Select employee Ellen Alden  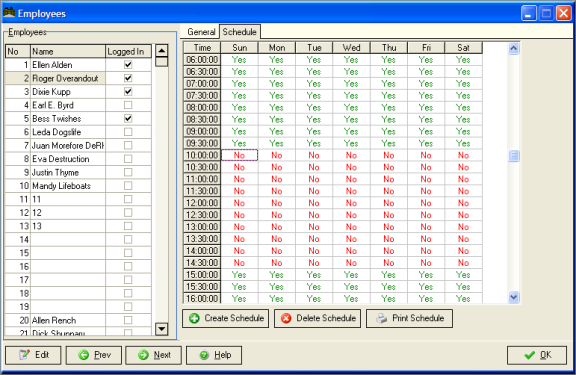68,65
